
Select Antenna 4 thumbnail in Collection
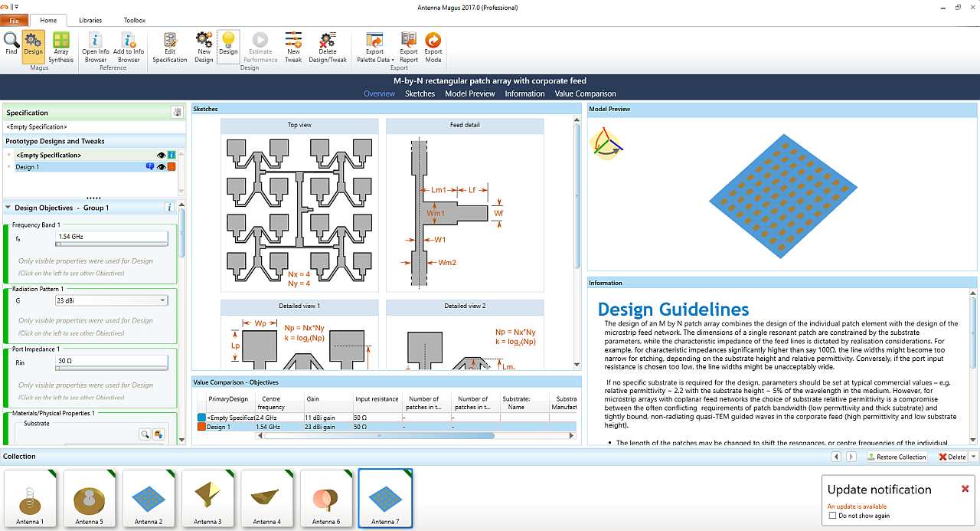[x=266, y=499]
